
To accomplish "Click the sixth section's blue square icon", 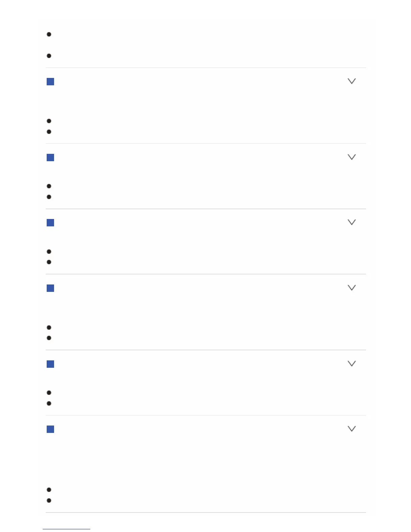I will click(50, 429).
